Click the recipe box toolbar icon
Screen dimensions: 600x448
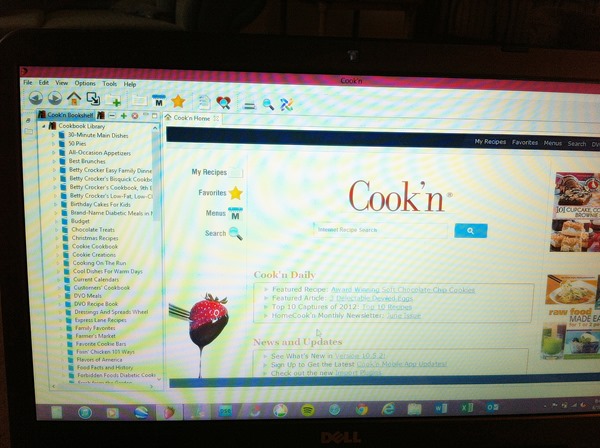pos(140,101)
